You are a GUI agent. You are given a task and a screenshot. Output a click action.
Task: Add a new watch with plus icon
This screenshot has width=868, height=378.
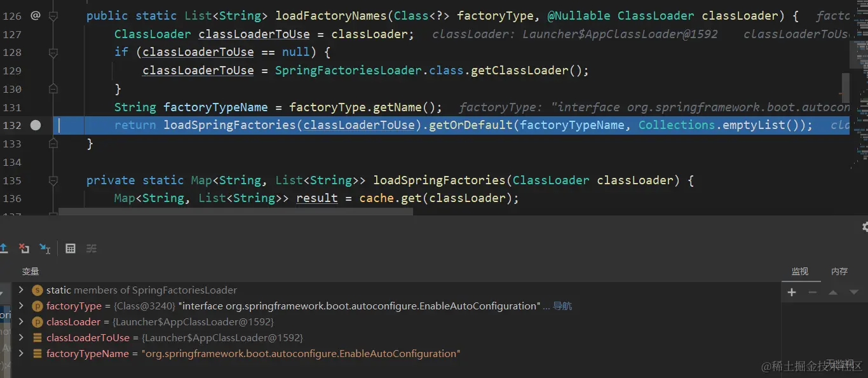792,292
